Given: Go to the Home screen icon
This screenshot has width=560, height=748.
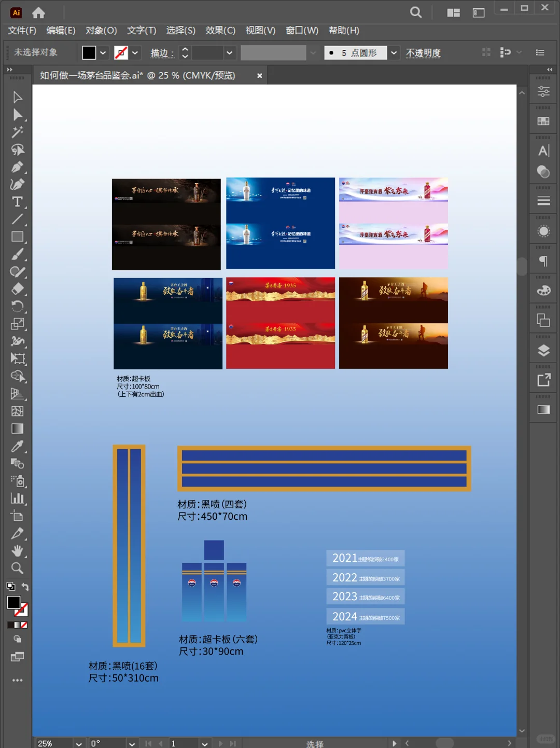Looking at the screenshot, I should point(39,12).
